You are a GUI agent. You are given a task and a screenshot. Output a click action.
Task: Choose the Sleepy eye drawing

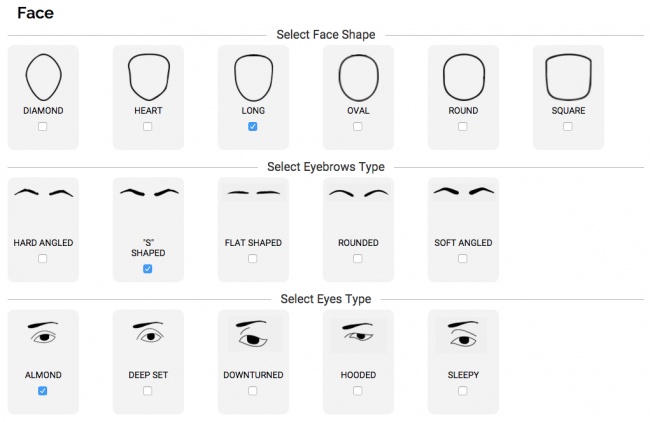click(x=462, y=334)
